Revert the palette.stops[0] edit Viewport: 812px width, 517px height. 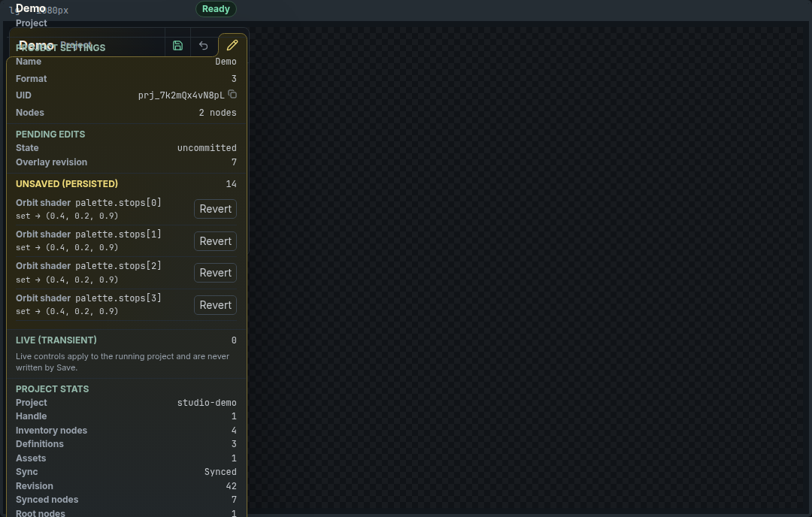(216, 209)
